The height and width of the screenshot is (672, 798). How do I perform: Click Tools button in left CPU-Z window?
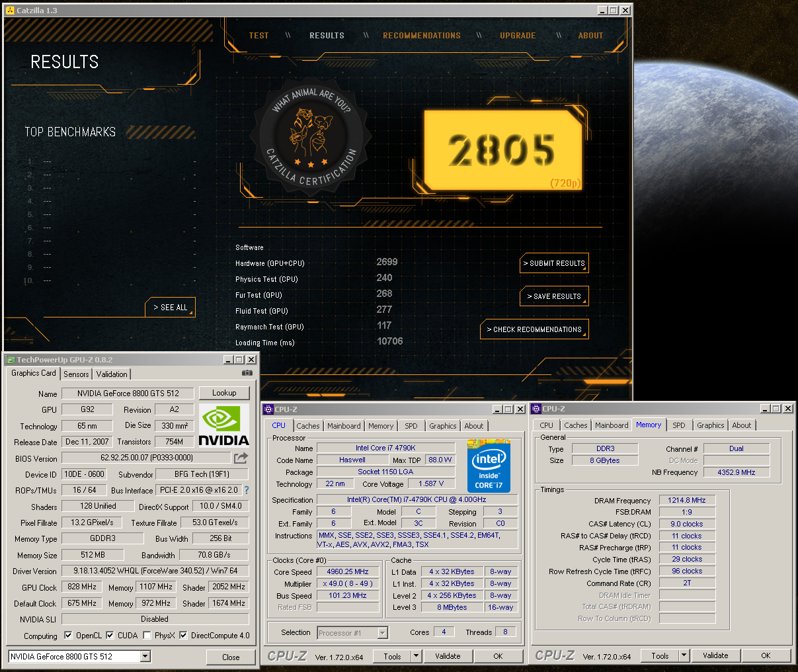pos(393,656)
